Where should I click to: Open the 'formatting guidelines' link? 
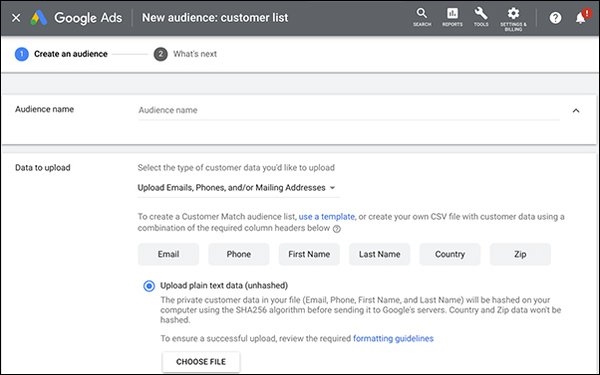point(393,338)
